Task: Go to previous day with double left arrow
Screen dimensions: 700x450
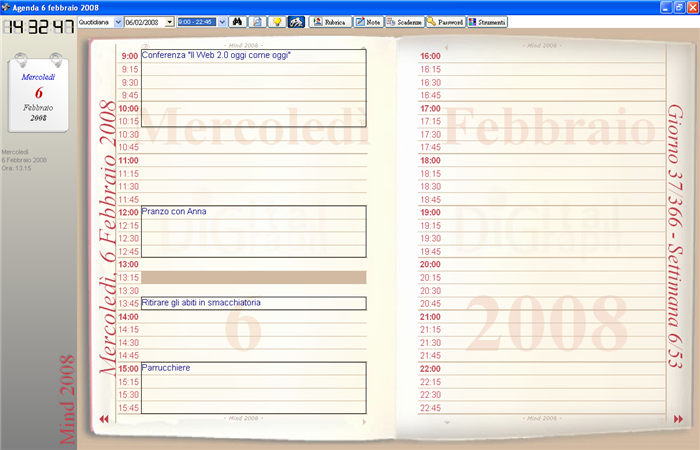Action: [104, 419]
